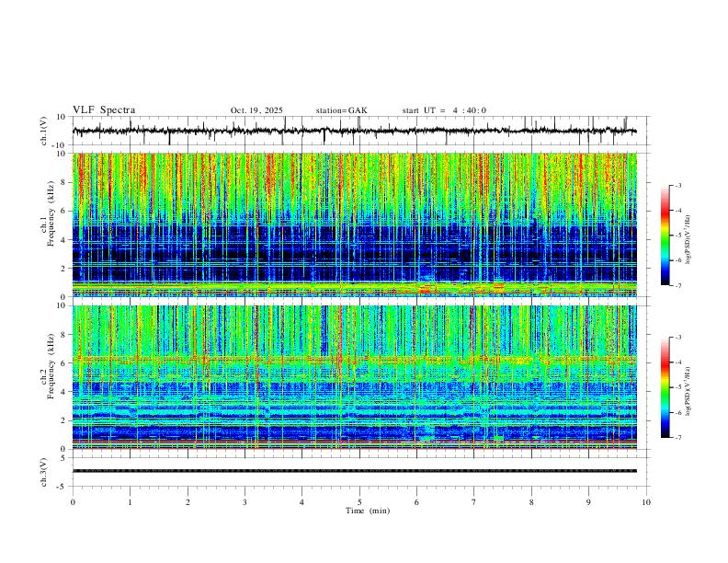Click the time axis tick label "3"
The height and width of the screenshot is (563, 728).
245,502
